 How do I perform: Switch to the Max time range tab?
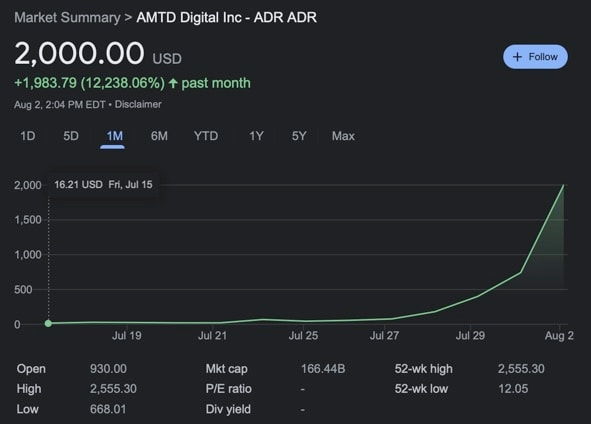pos(343,136)
